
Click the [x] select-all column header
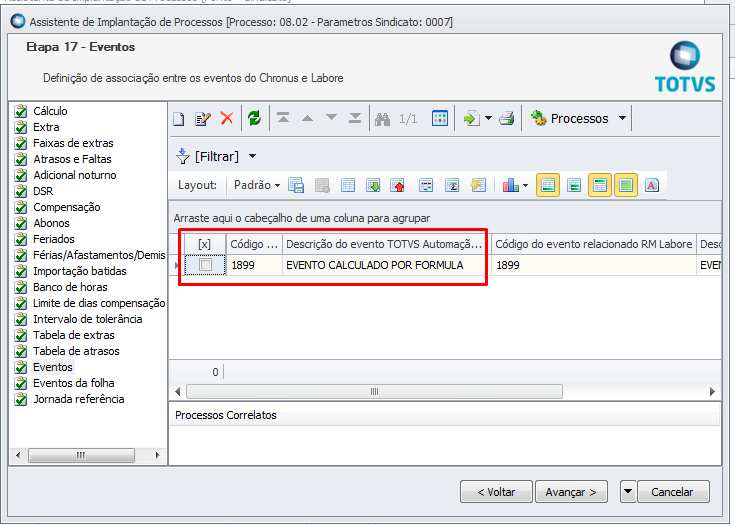204,244
